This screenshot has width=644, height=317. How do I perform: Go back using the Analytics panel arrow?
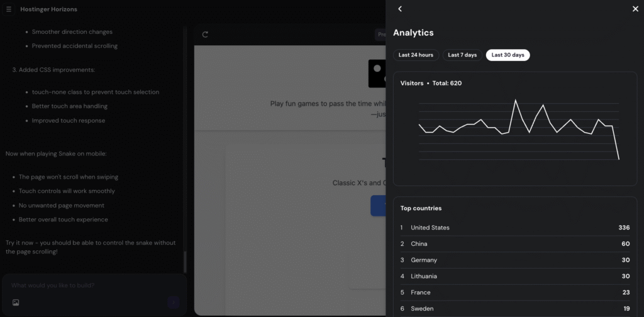tap(400, 9)
